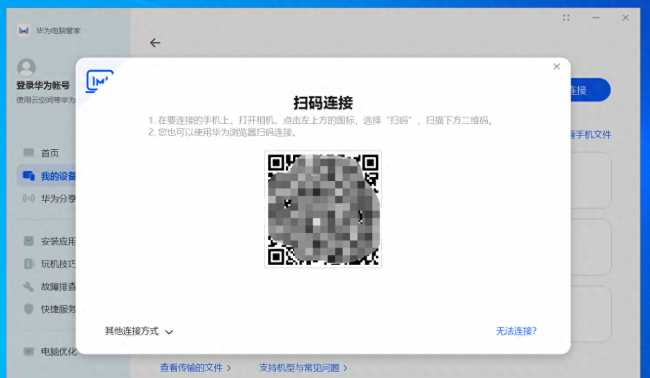Click 登录华为帐号 to sign in
Screen dimensions: 650x378
coord(43,85)
